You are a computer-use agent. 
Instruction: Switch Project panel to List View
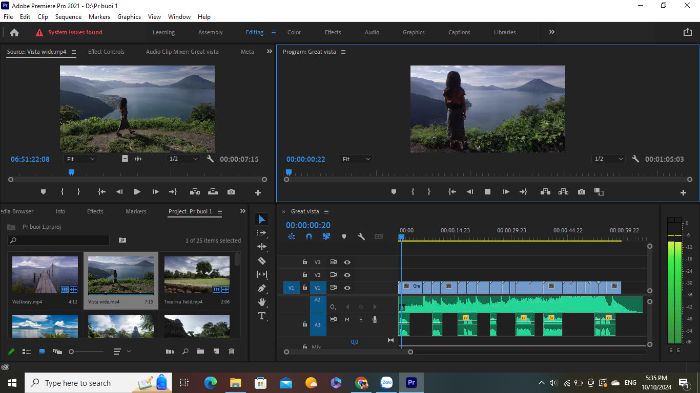pyautogui.click(x=26, y=351)
